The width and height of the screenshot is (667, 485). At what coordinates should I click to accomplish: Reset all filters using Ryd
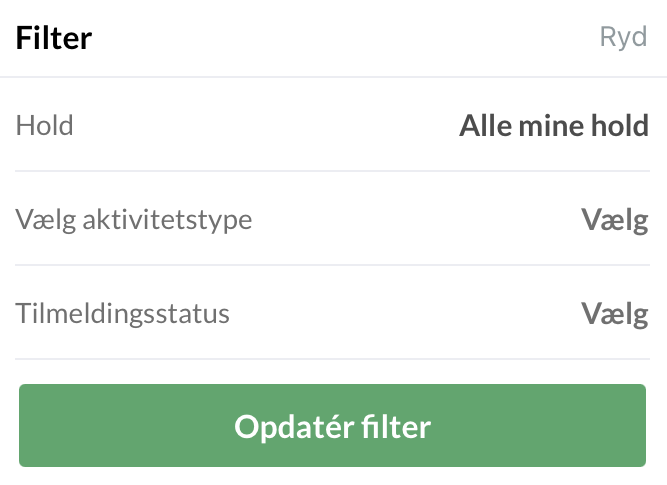(623, 38)
